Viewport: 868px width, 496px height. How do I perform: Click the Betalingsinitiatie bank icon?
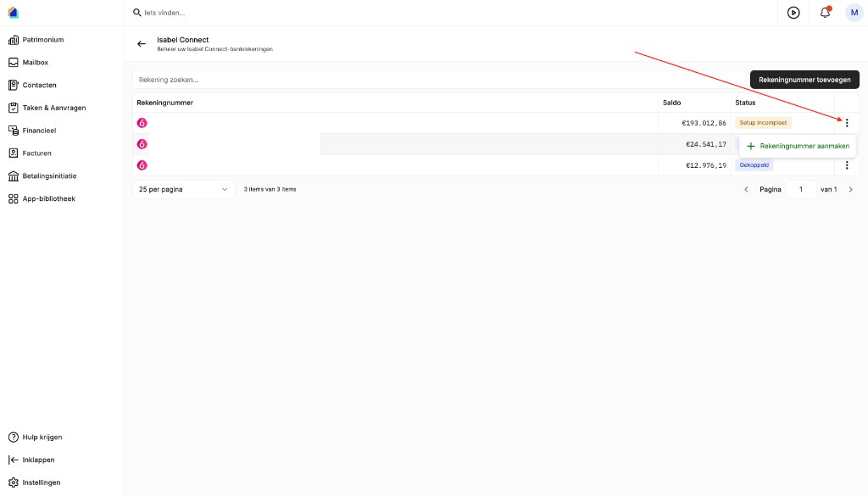click(14, 176)
